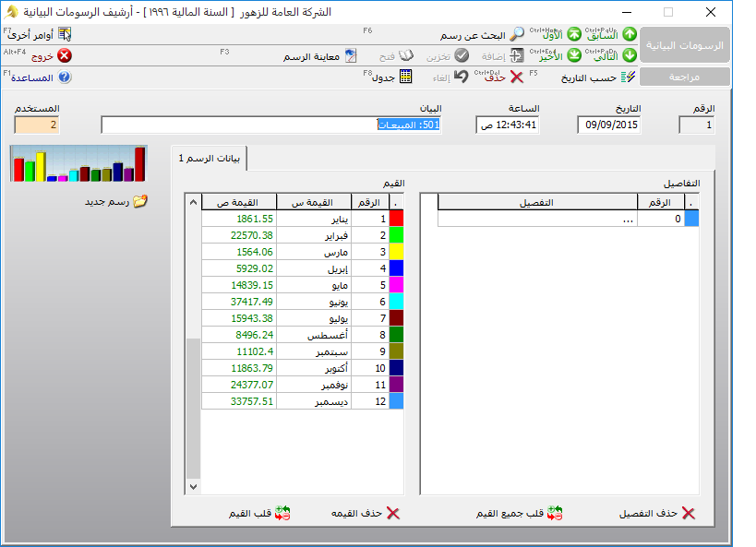Select the green color swatch for فبراير
The width and height of the screenshot is (756, 547).
pyautogui.click(x=396, y=235)
